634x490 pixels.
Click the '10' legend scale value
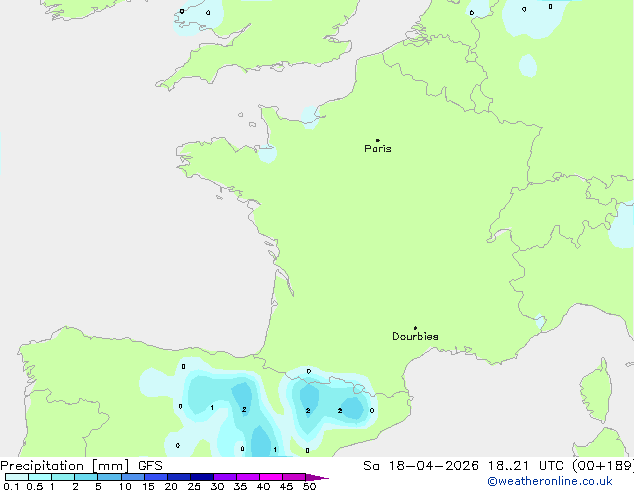tap(125, 486)
